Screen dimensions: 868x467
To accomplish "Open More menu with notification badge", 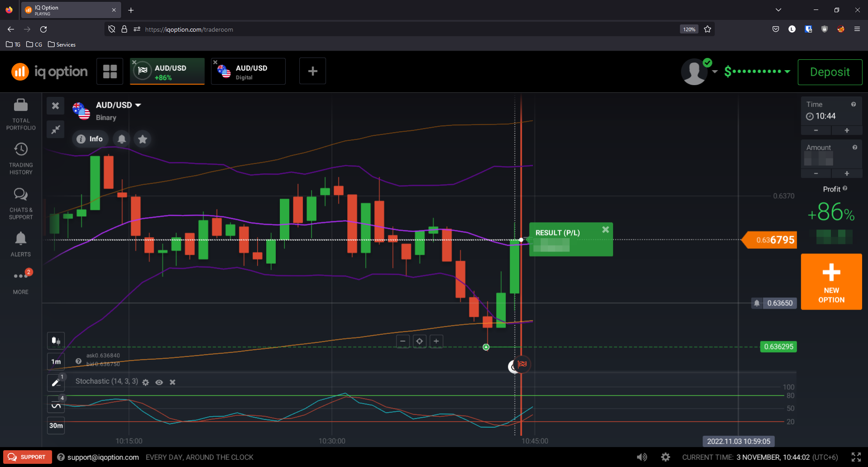I will pos(21,281).
